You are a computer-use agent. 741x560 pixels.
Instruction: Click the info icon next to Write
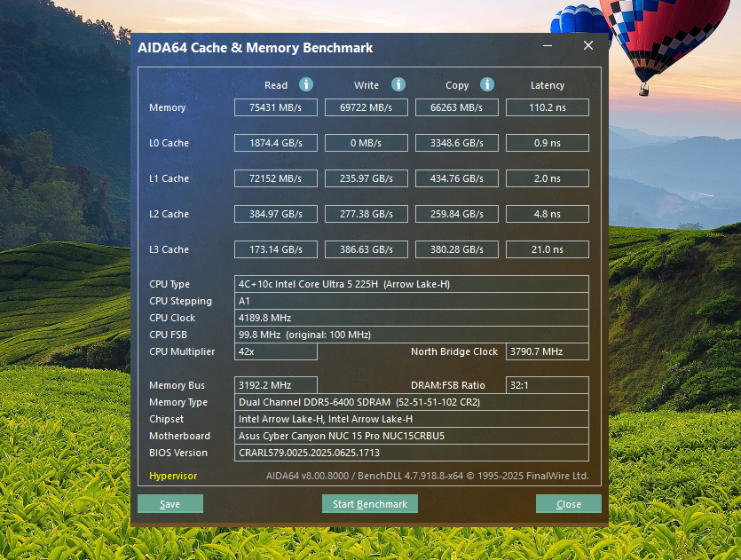pos(398,84)
